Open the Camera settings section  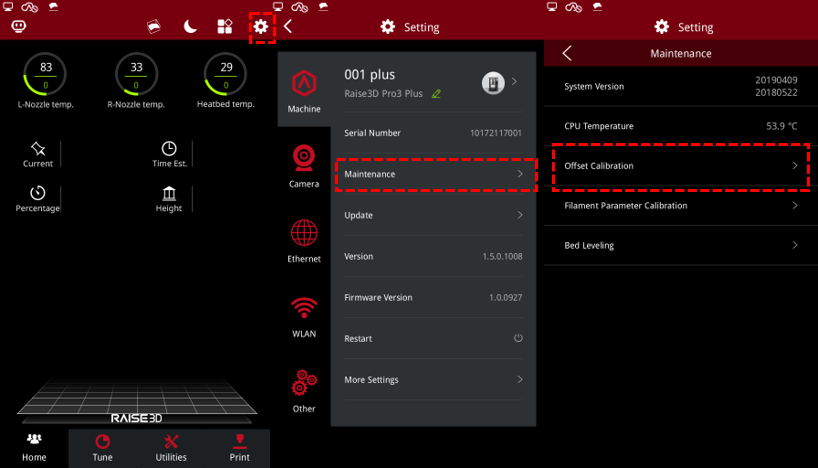point(304,165)
